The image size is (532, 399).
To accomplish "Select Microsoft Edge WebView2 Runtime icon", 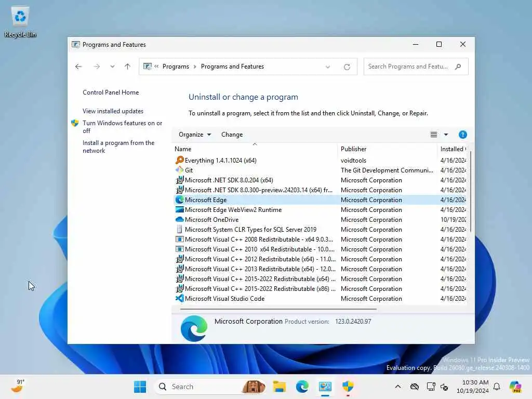I will [179, 210].
